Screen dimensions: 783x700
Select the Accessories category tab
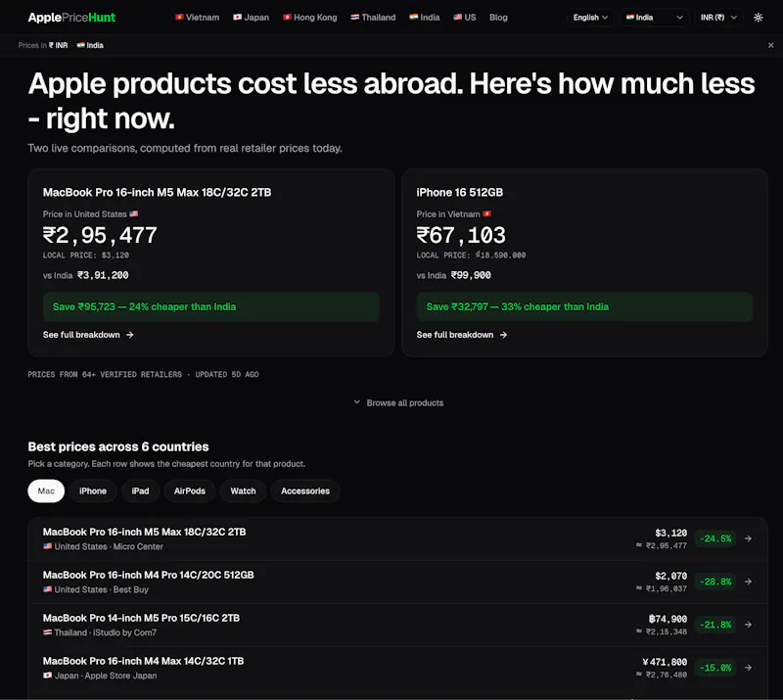[305, 491]
